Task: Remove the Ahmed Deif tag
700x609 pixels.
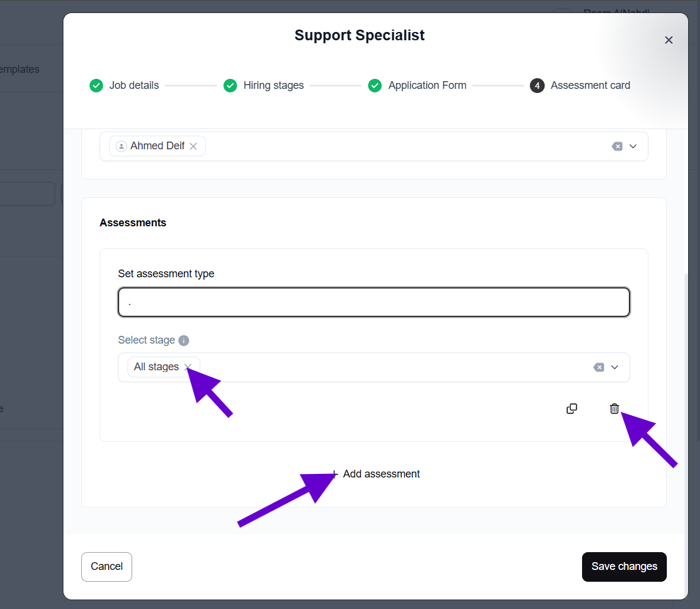Action: point(193,146)
